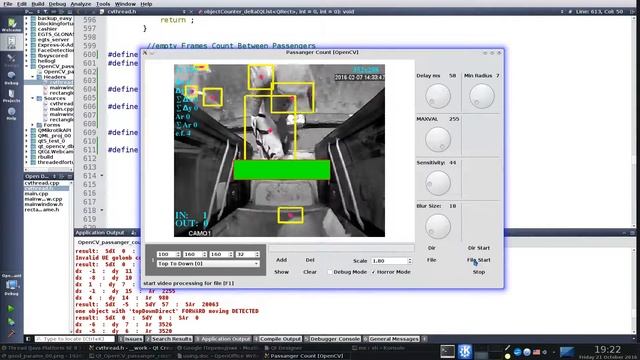The width and height of the screenshot is (640, 360).
Task: Open Projects mode in the sidebar
Action: pos(11,96)
